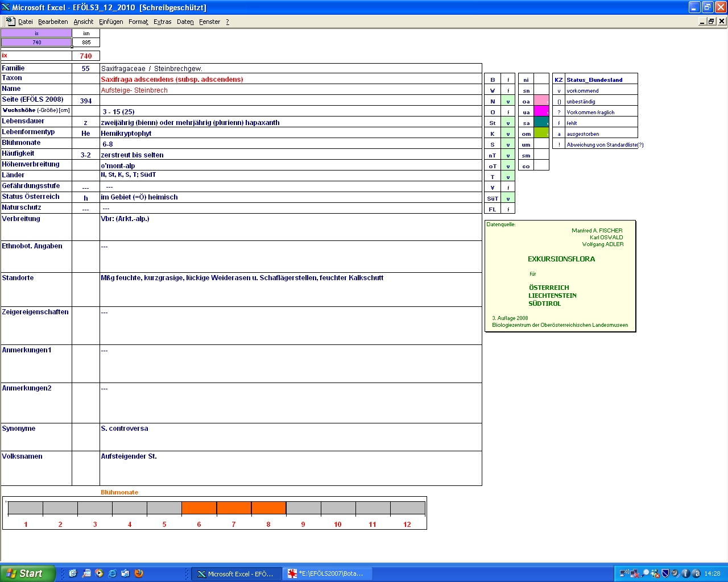
Task: Click the taskbar clock showing 14:28
Action: 713,573
